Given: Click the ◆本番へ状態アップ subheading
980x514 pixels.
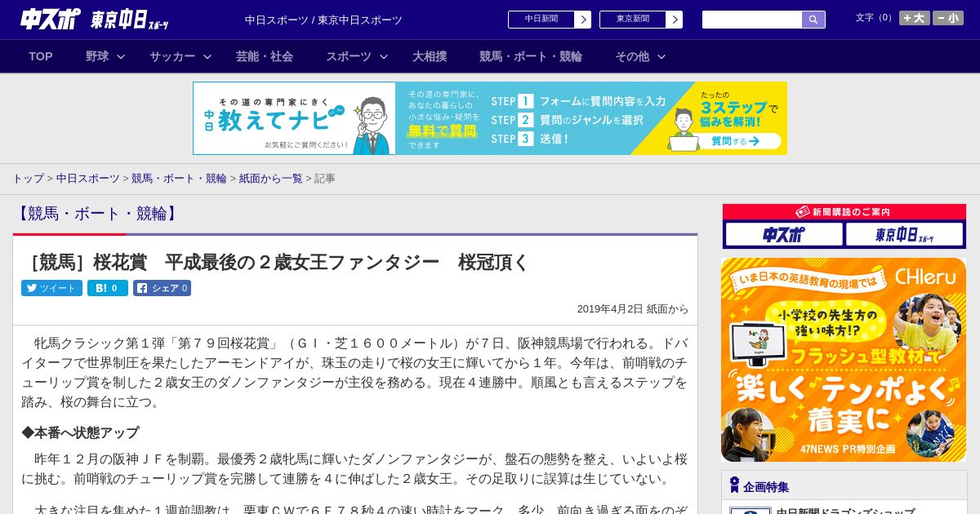Looking at the screenshot, I should point(80,432).
